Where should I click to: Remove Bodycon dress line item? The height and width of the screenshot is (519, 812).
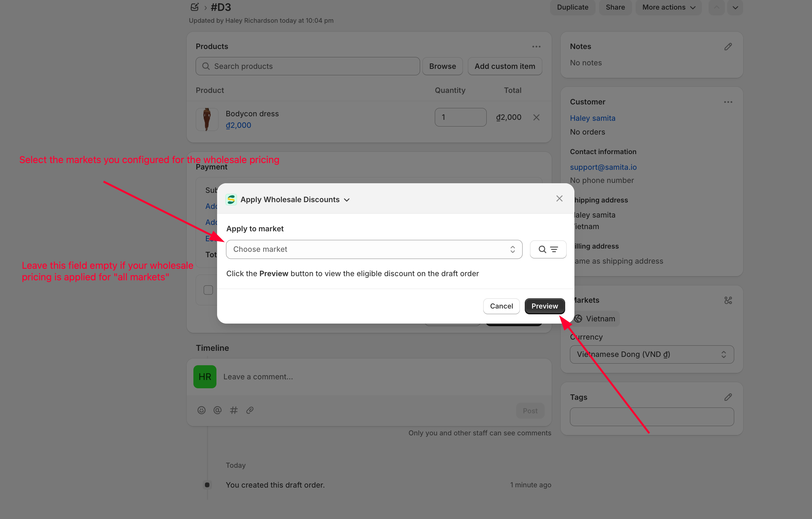(536, 118)
